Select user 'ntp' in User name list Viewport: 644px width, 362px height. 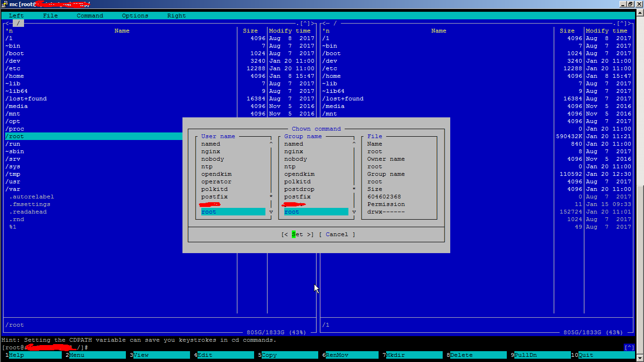pyautogui.click(x=207, y=166)
